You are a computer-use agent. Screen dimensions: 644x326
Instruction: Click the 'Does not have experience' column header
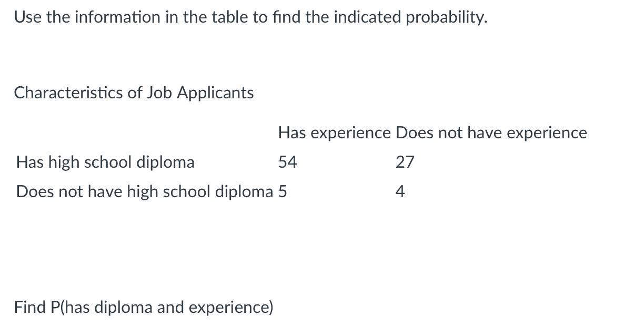coord(491,133)
